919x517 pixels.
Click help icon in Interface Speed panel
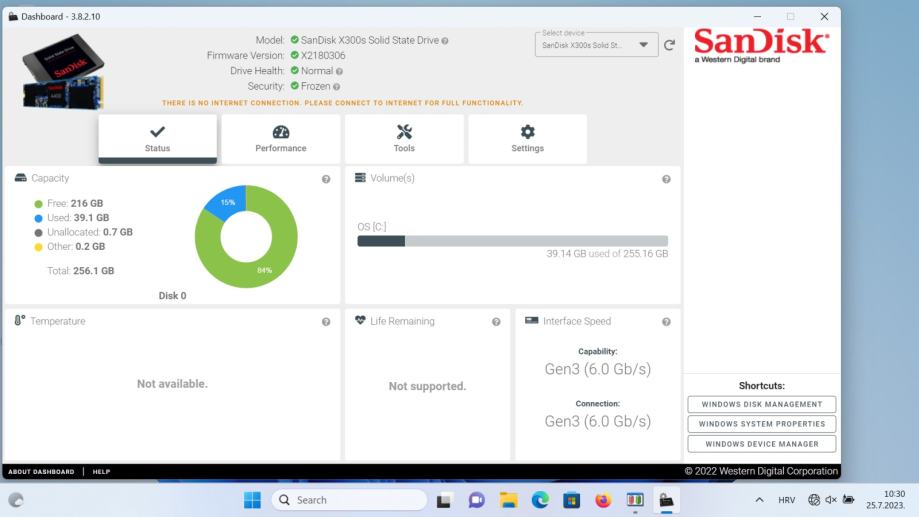click(666, 322)
